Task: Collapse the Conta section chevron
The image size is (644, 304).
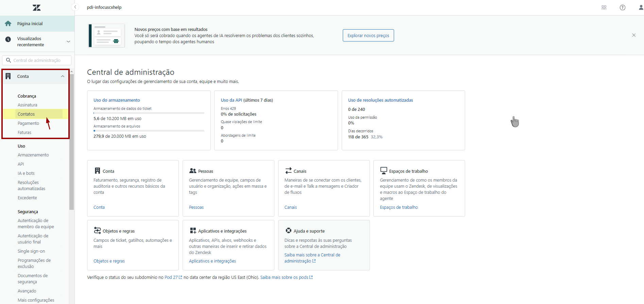Action: [63, 76]
